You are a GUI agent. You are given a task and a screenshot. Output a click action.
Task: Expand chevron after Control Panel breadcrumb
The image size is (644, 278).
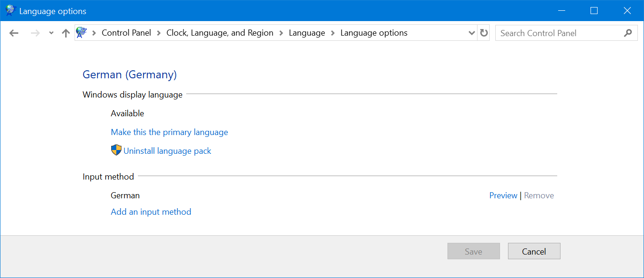point(159,33)
